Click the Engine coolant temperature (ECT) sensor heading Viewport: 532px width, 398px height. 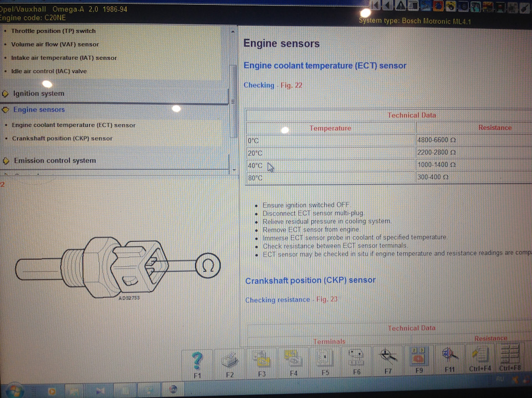point(325,65)
